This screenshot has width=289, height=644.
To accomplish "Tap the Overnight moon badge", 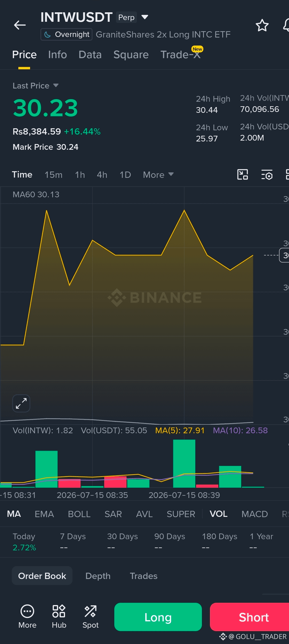I will pyautogui.click(x=66, y=34).
